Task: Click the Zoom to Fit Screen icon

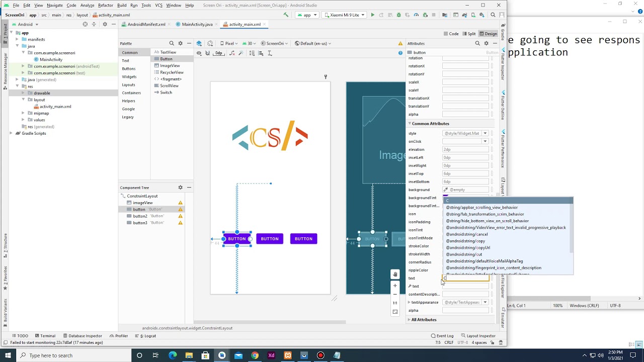Action: click(395, 312)
